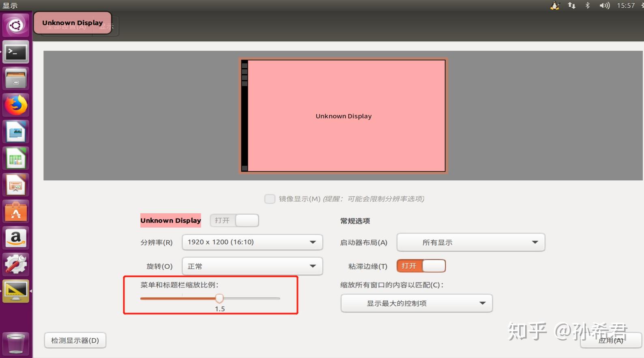Click the 显示 title in top panel

(x=10, y=6)
